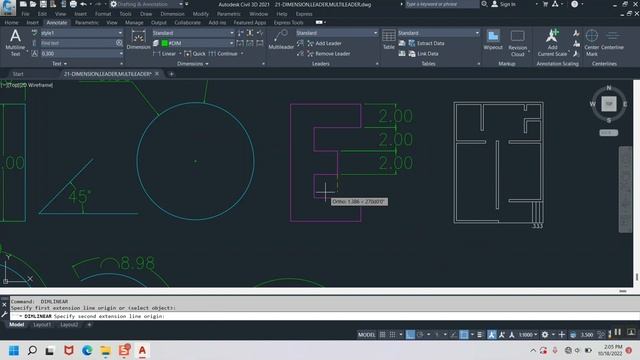The image size is (640, 360).
Task: Open the Modify menu in menu bar
Action: click(200, 14)
